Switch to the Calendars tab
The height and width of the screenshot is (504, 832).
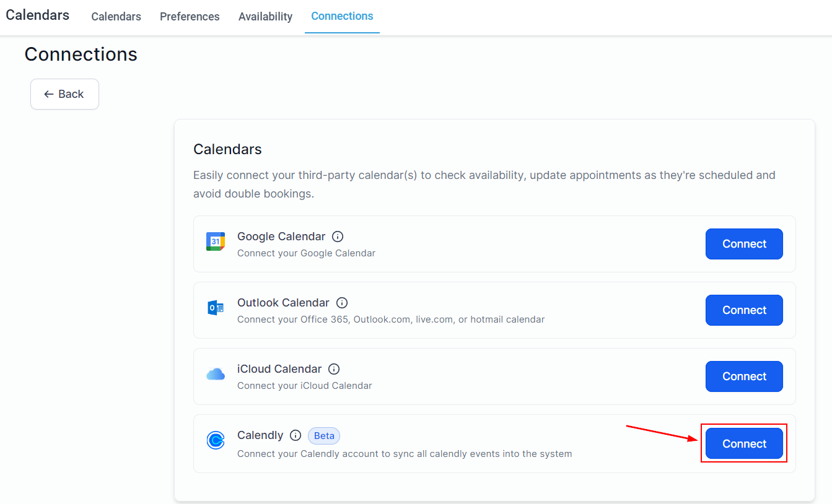[116, 17]
